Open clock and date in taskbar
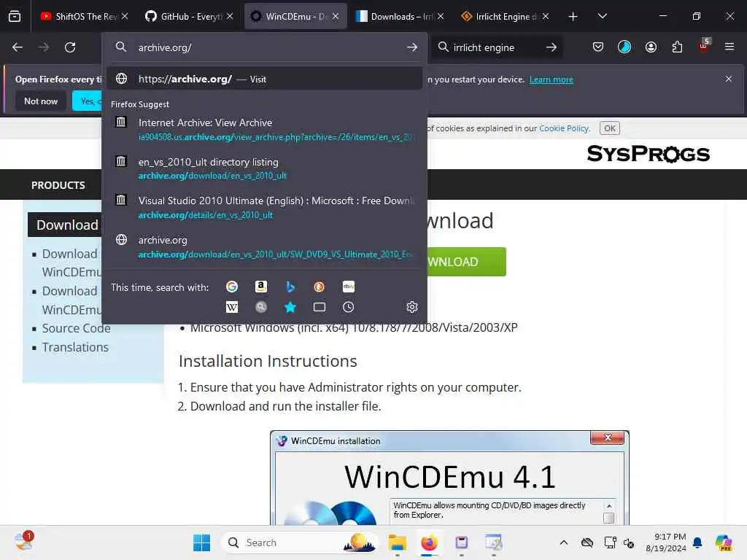This screenshot has width=747, height=560. (666, 542)
